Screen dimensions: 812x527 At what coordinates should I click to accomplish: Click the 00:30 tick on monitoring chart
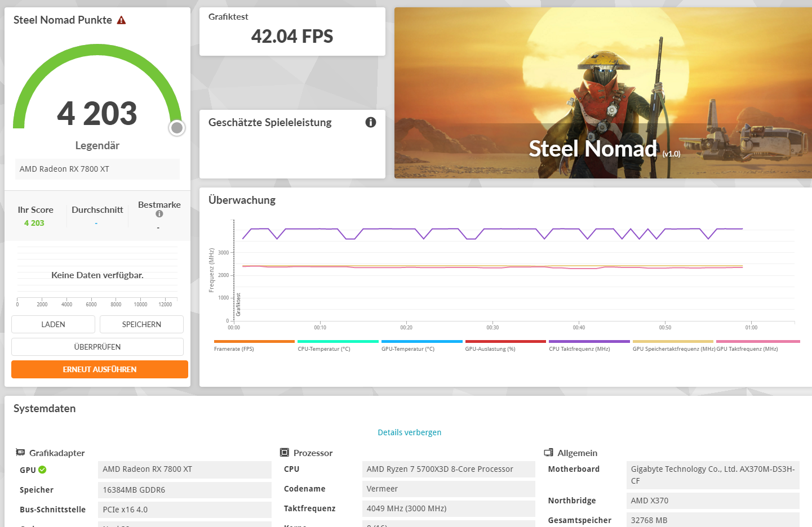[492, 327]
